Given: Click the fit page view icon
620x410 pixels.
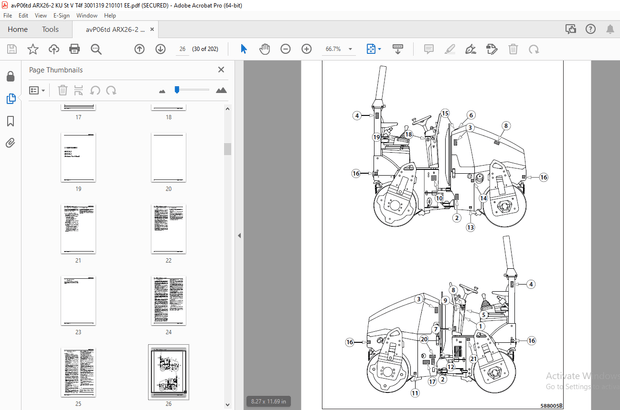Looking at the screenshot, I should coord(371,49).
